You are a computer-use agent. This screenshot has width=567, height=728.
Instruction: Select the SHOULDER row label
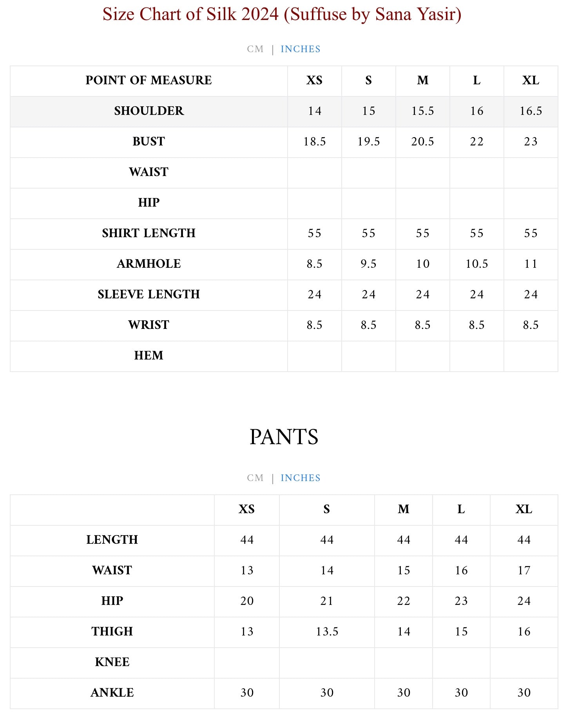(x=149, y=111)
